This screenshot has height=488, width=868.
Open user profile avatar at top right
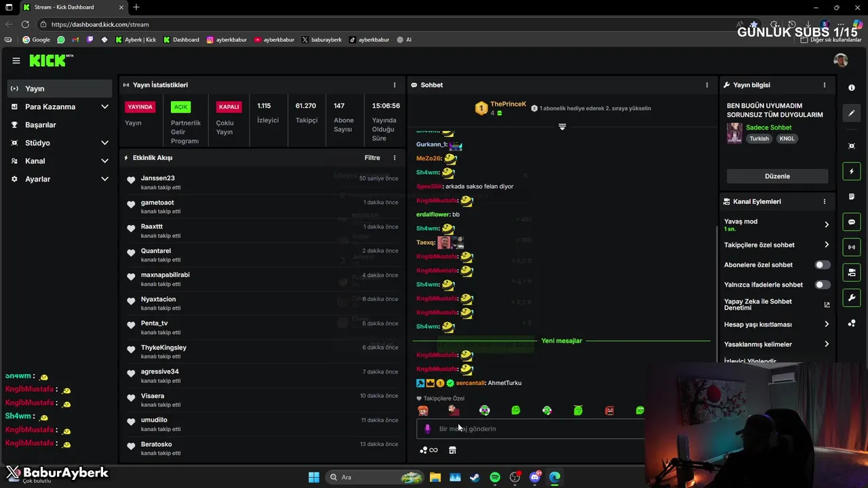pos(841,60)
